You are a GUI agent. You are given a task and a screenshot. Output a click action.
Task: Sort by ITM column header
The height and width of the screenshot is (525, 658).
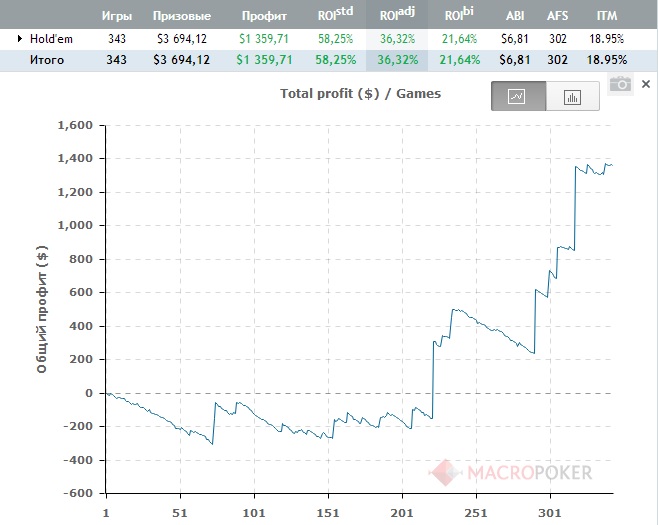click(x=607, y=16)
